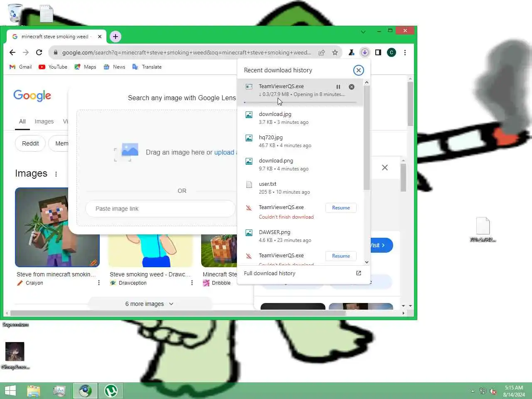View site information lock icon
This screenshot has width=532, height=399.
(55, 52)
